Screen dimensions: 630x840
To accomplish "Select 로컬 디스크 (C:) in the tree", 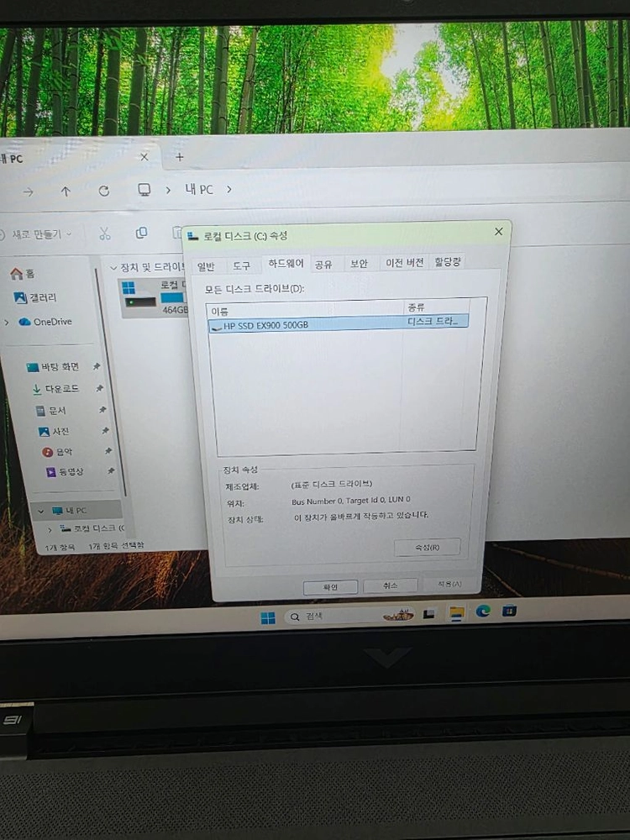I will [x=92, y=528].
